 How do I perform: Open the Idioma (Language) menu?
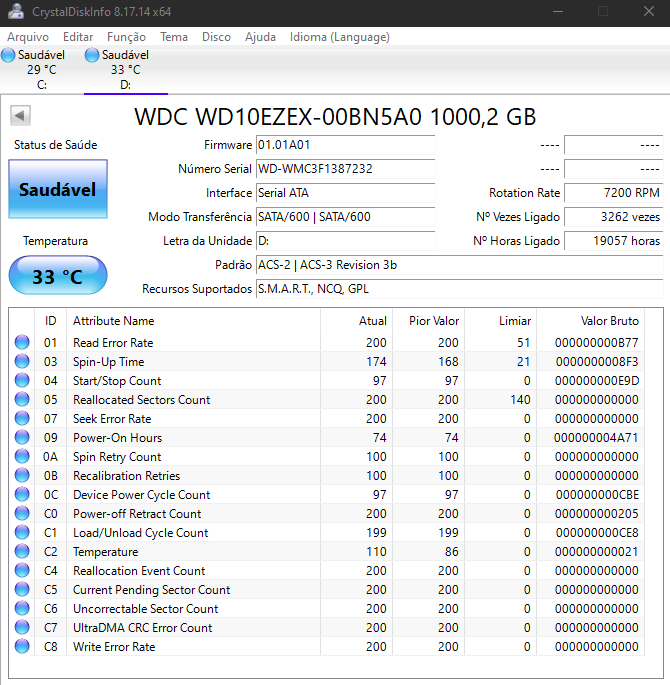(339, 37)
